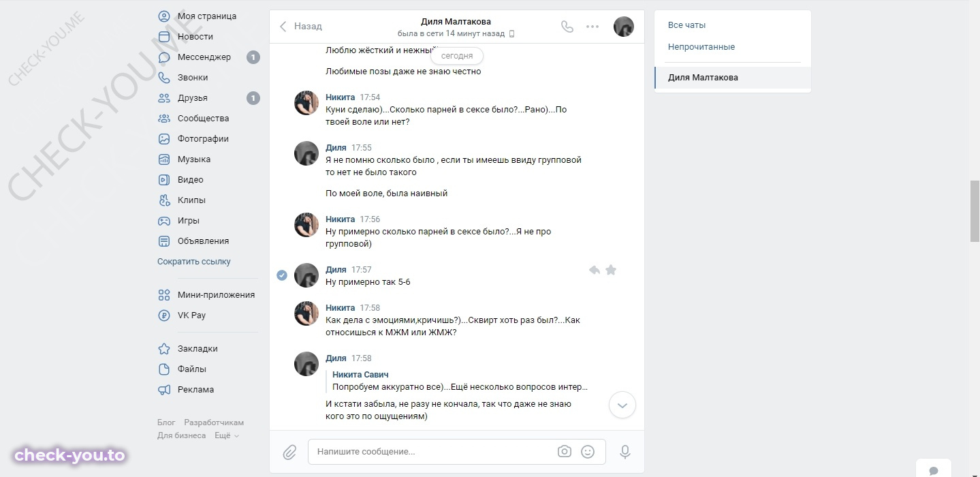
Task: Open Друзья icon in sidebar
Action: coord(163,98)
